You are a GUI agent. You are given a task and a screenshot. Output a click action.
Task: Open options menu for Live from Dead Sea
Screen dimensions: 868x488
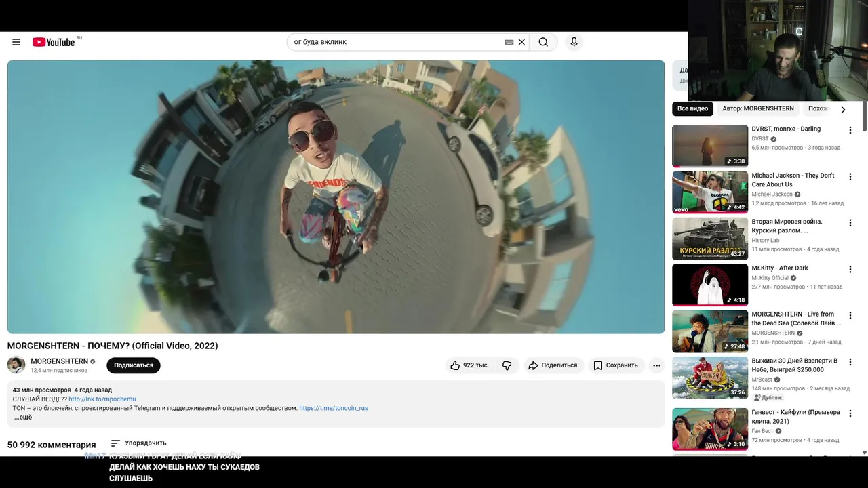[x=850, y=315]
